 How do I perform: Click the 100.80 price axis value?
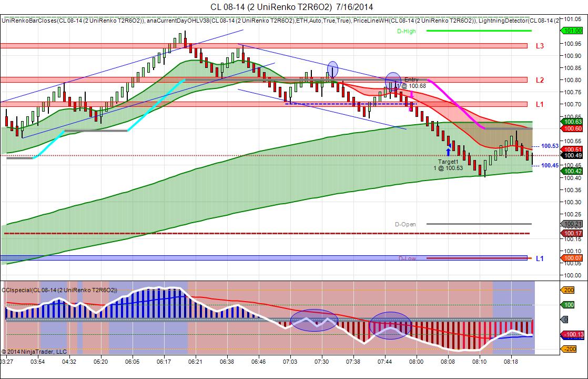coord(573,80)
